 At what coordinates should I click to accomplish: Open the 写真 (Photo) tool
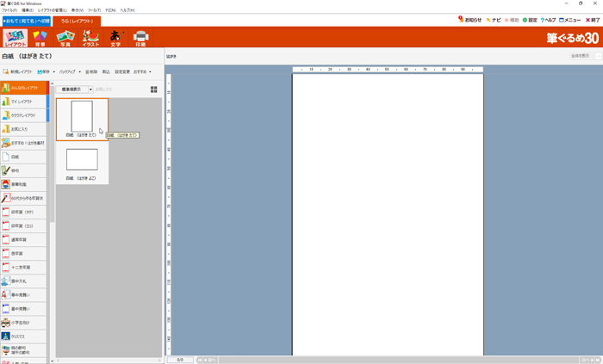(65, 37)
